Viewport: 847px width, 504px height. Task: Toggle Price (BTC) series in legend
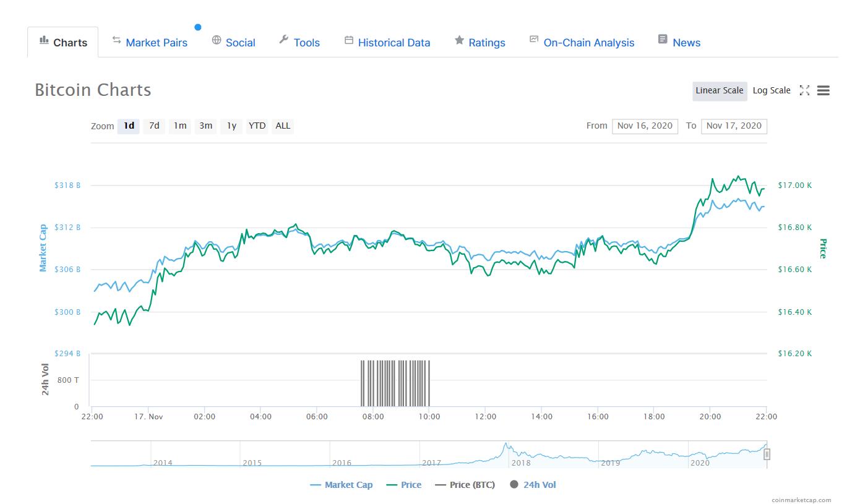[x=465, y=485]
